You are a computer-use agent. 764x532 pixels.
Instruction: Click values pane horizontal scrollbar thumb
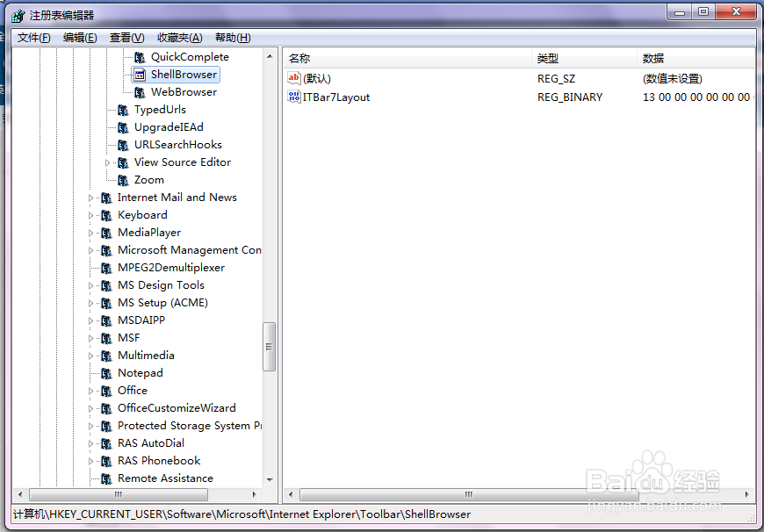tap(469, 494)
